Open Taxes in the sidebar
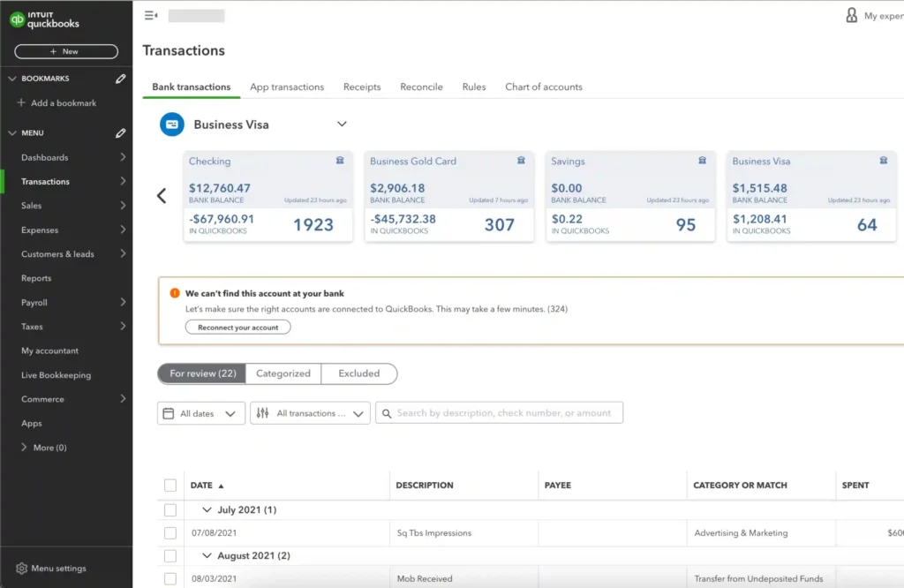This screenshot has width=904, height=588. point(32,327)
